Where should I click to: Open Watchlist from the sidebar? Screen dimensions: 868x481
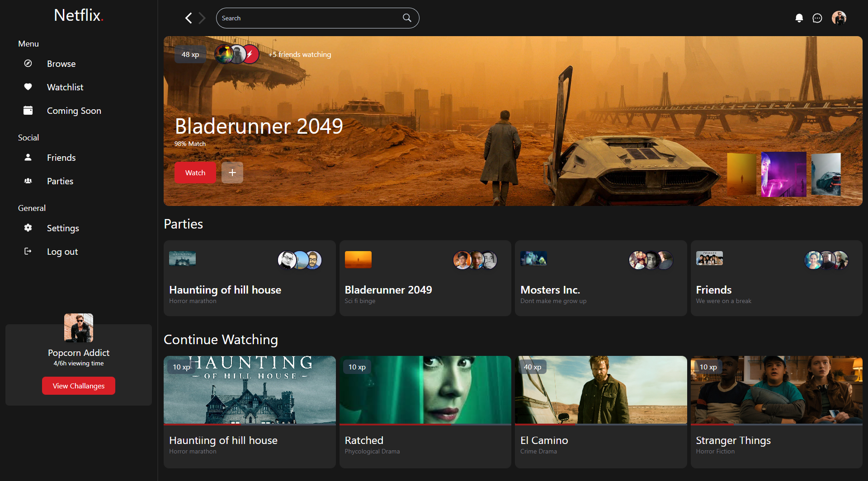click(65, 87)
